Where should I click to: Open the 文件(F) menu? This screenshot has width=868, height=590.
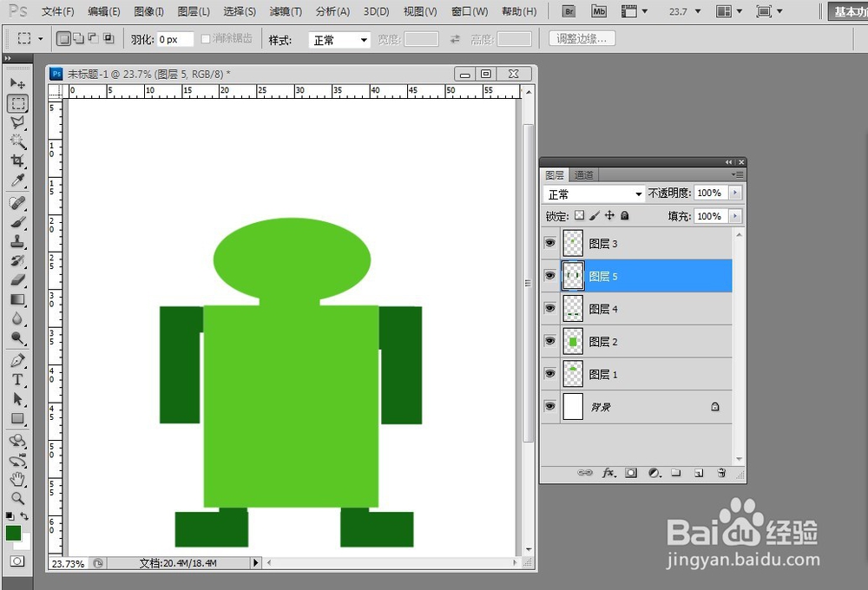(x=57, y=11)
